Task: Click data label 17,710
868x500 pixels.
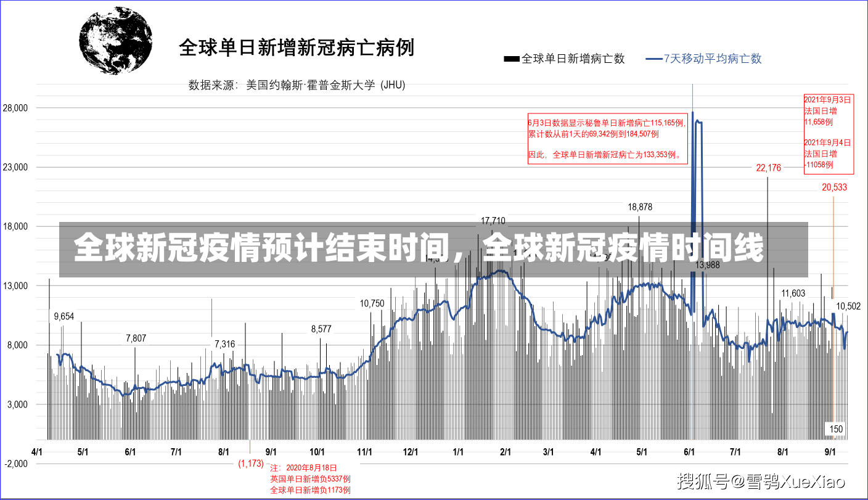Action: [x=493, y=220]
